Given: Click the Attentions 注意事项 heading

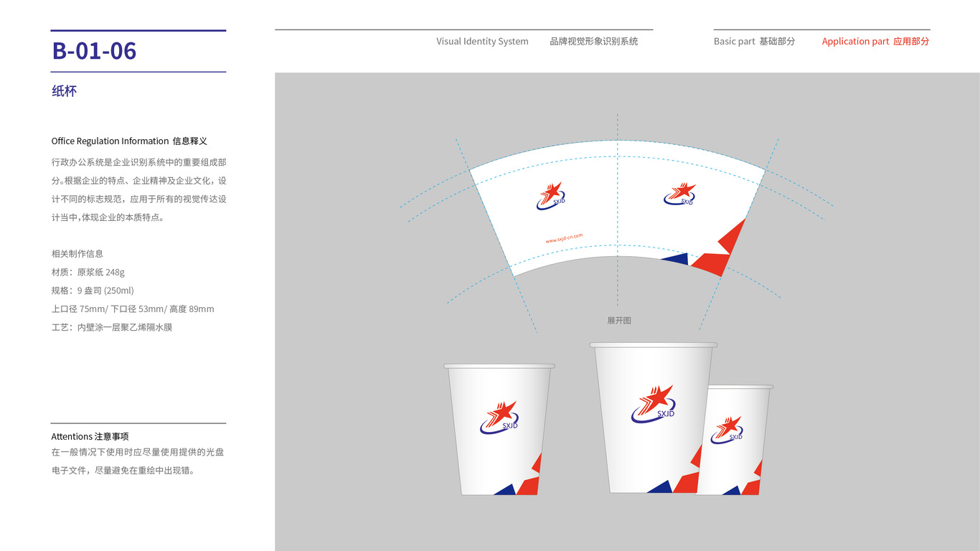Looking at the screenshot, I should coord(90,436).
